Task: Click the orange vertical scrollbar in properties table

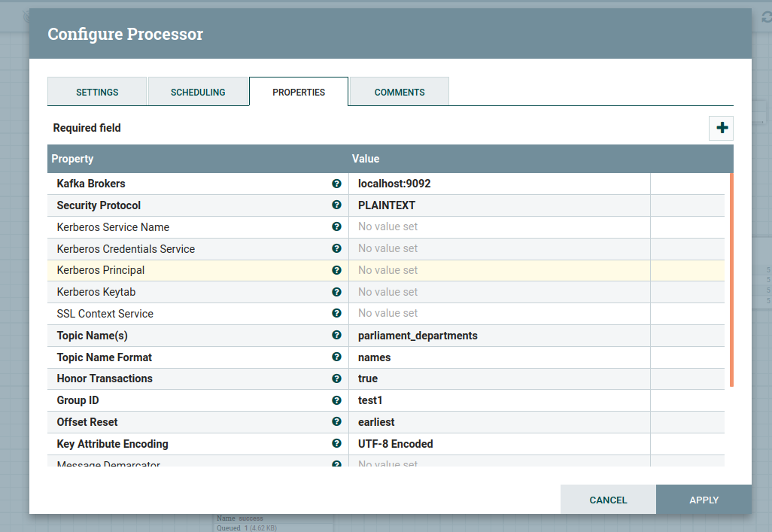Action: click(731, 280)
